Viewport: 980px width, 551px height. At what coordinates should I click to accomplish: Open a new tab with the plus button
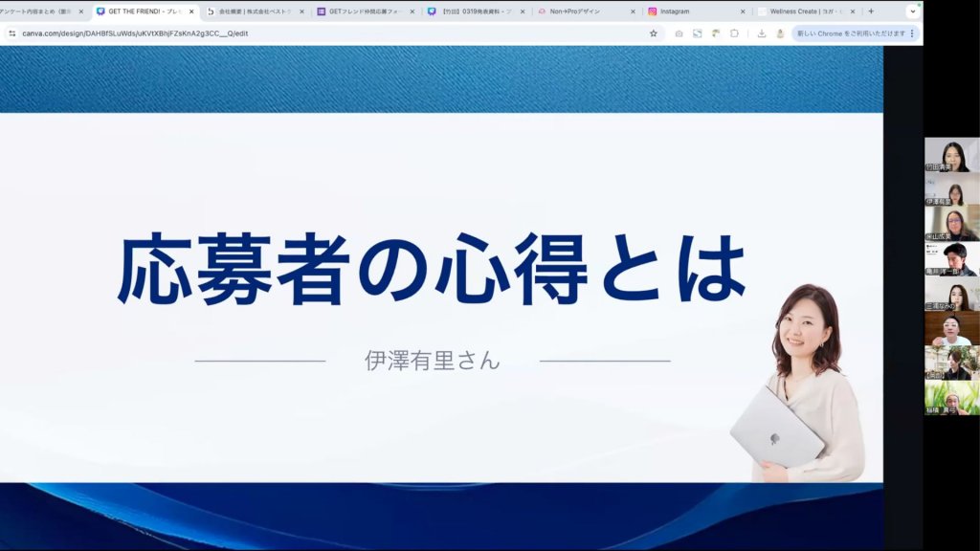tap(870, 11)
